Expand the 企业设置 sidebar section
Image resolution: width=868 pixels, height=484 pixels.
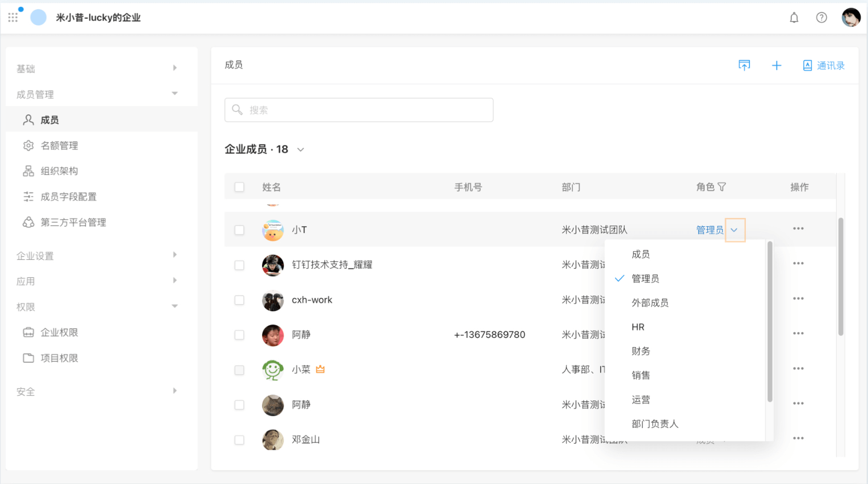34,256
